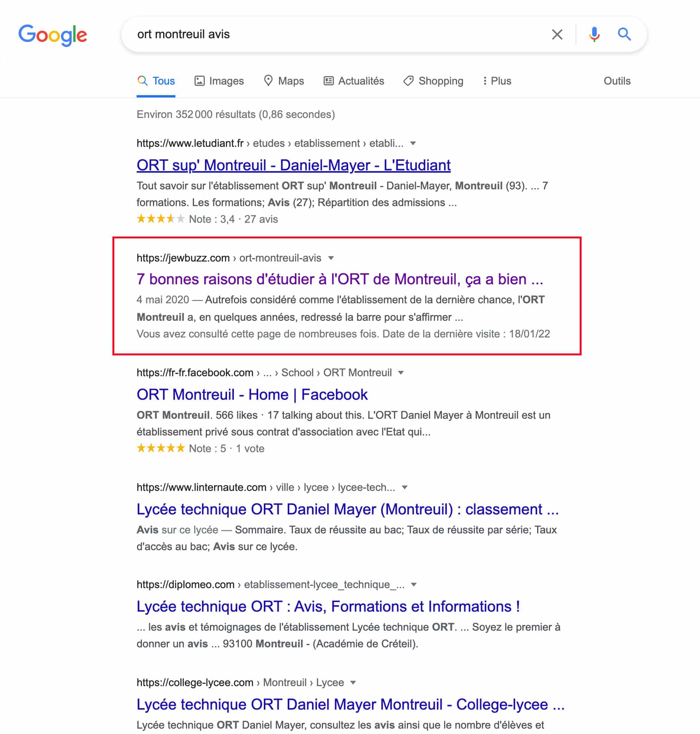Open the Images tab

tap(219, 81)
